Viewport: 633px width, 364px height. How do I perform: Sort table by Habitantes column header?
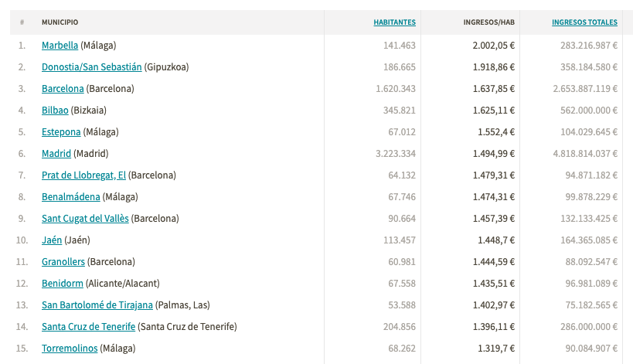click(394, 22)
